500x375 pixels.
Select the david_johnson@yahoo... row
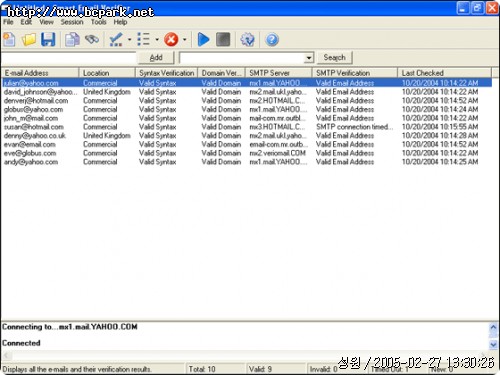pos(247,92)
